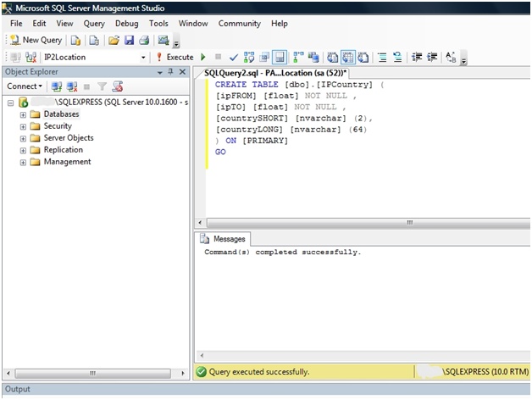The height and width of the screenshot is (400, 532).
Task: Select the Databases tree item
Action: click(61, 114)
